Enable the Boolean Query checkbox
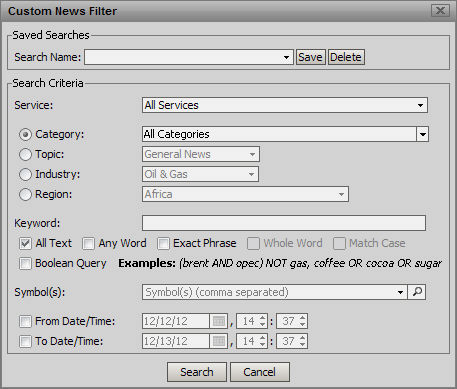This screenshot has width=457, height=389. pyautogui.click(x=25, y=263)
